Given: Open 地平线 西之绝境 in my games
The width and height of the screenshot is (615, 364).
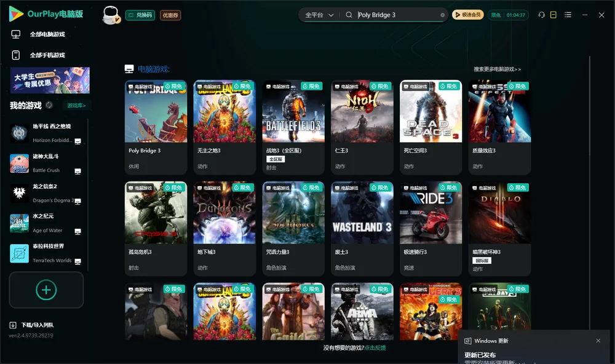Looking at the screenshot, I should coord(46,133).
